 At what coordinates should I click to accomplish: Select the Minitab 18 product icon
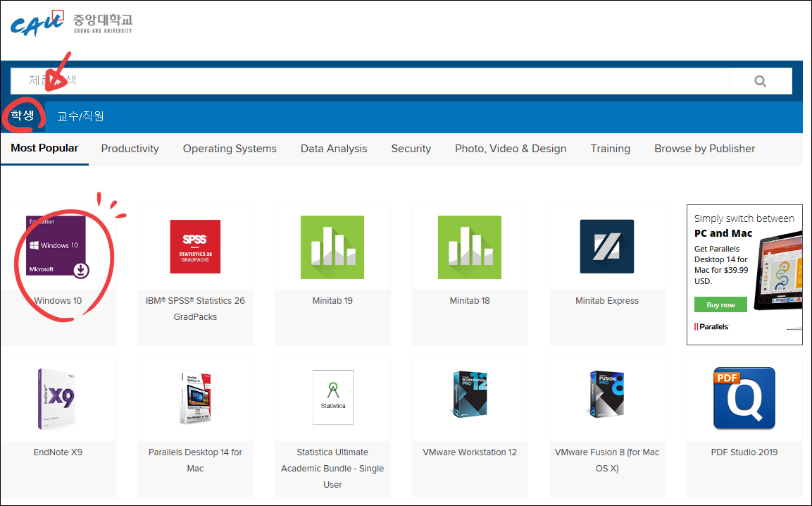point(470,247)
